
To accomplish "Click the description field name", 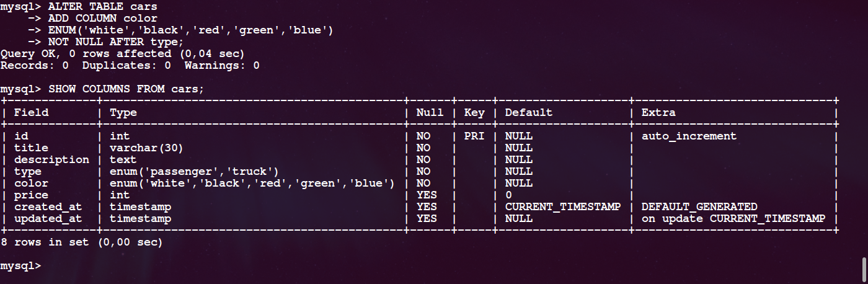I will (51, 159).
